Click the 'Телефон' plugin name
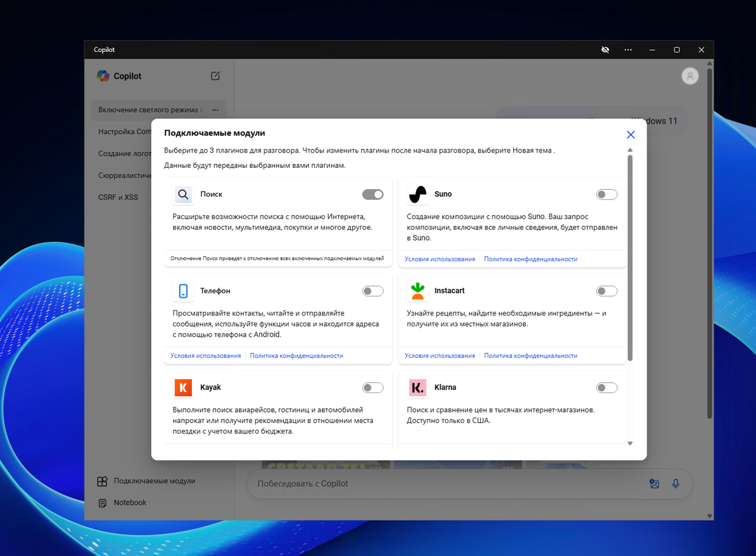Screen dimensions: 756x556 coord(215,291)
